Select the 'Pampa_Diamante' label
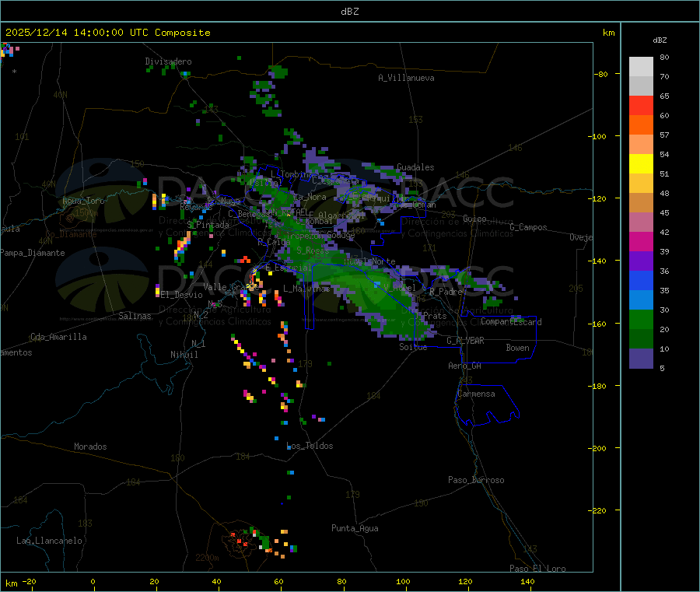The width and height of the screenshot is (700, 592). (33, 253)
